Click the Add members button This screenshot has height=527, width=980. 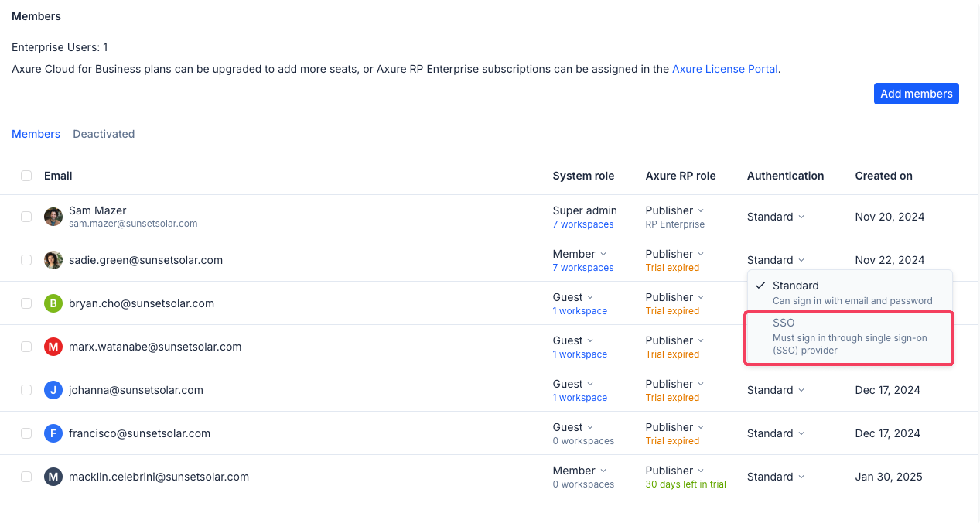click(916, 94)
